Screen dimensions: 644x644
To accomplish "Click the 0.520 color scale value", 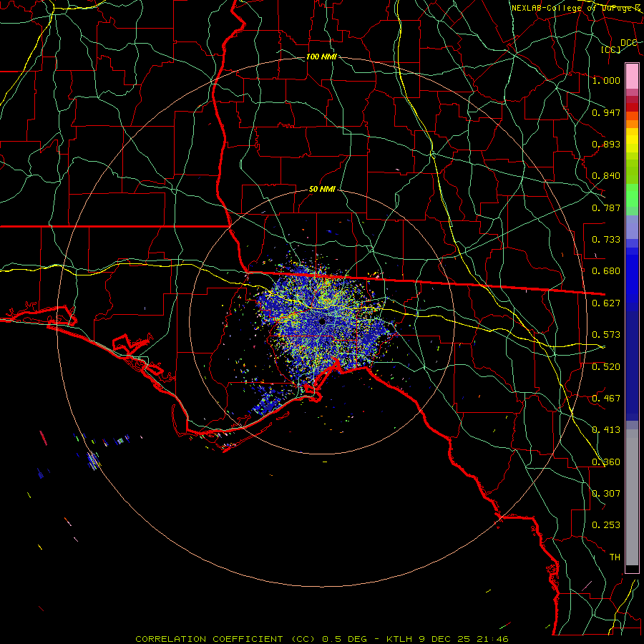I will pos(606,367).
